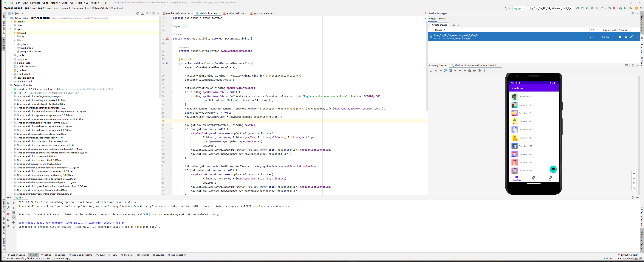Open the logcat panel link for the emulator
Viewport: 644px width, 262px height.
pos(71,223)
